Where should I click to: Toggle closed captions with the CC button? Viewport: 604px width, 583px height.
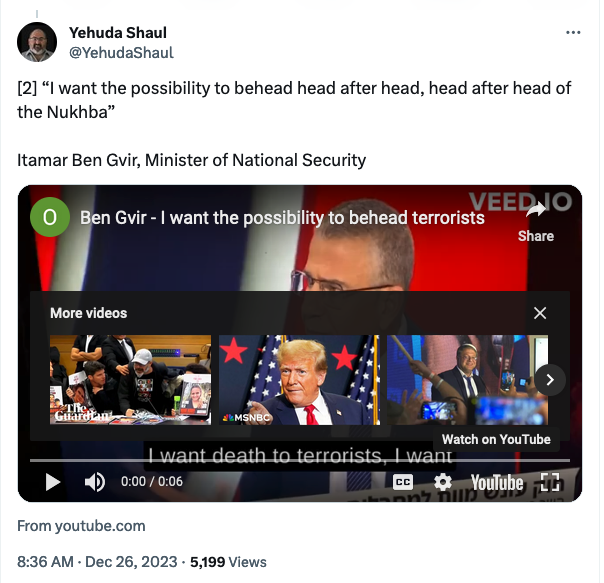tap(403, 482)
